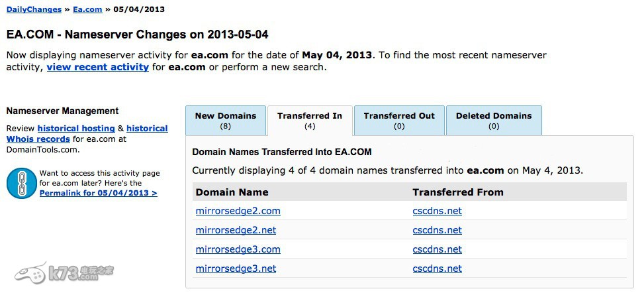The height and width of the screenshot is (299, 644).
Task: Switch to the Transferred In tab
Action: [309, 120]
